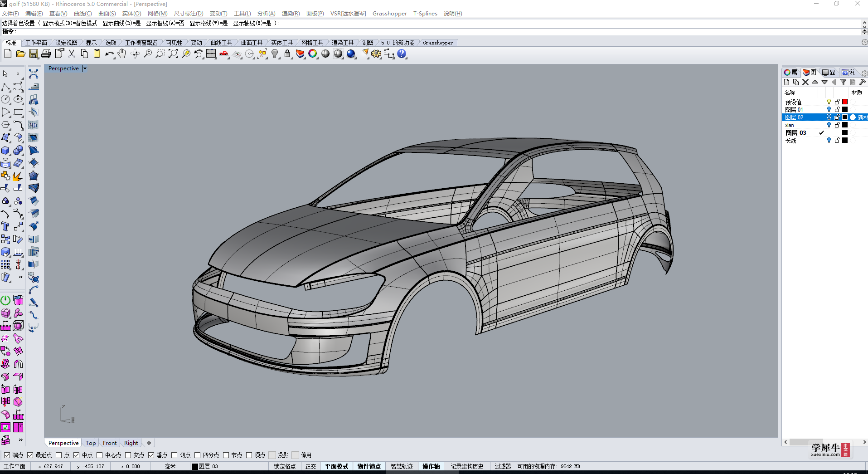Open the 文件(F) menu
868x474 pixels.
point(10,14)
